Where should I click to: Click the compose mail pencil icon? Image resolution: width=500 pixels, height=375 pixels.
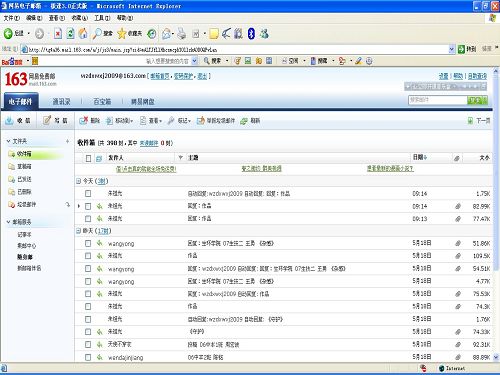tap(47, 120)
